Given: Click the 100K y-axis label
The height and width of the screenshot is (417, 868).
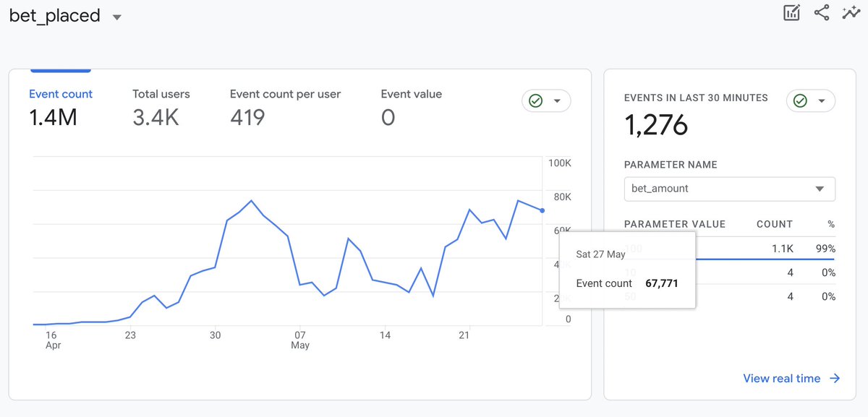Looking at the screenshot, I should click(x=560, y=163).
